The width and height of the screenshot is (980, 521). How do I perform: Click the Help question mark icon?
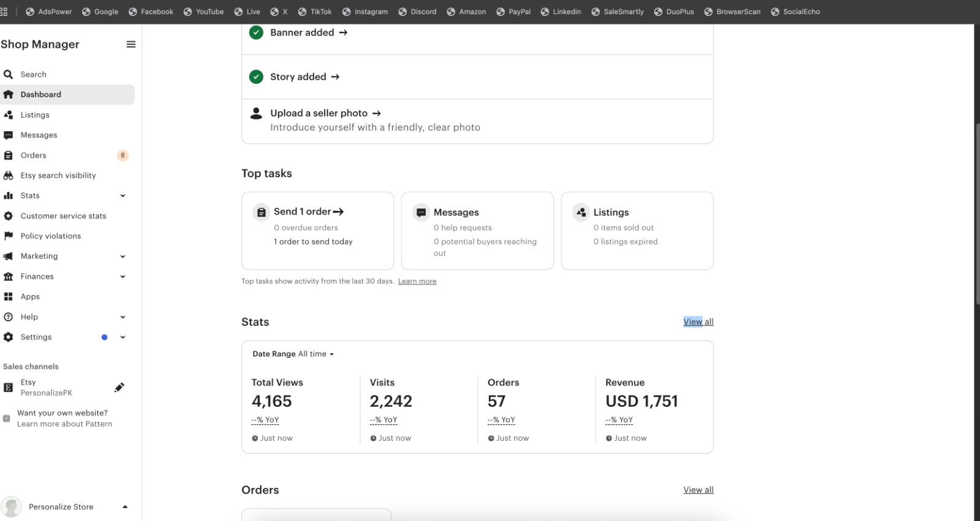click(x=8, y=317)
